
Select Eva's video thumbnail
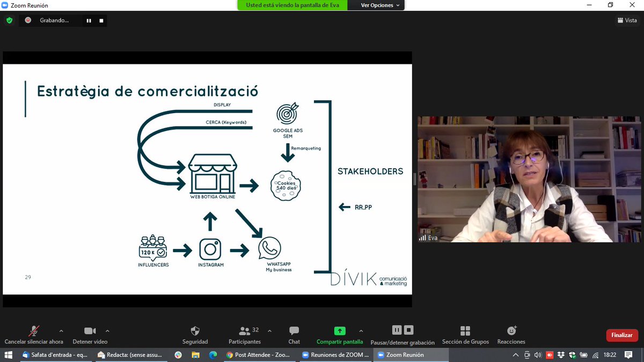tap(529, 179)
